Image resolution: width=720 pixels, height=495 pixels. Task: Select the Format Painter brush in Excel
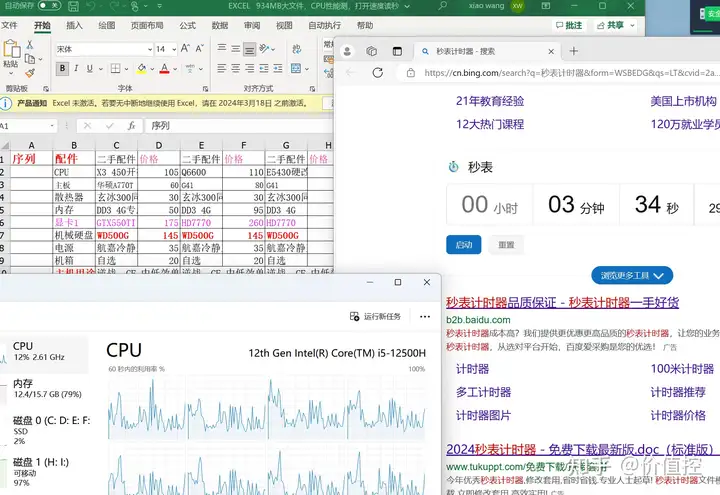(30, 73)
